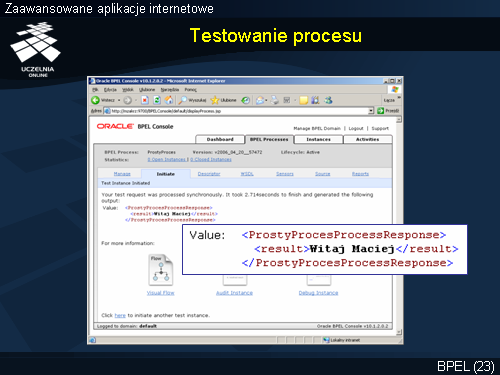
Task: Select the Reports sub-tab
Action: pyautogui.click(x=360, y=174)
